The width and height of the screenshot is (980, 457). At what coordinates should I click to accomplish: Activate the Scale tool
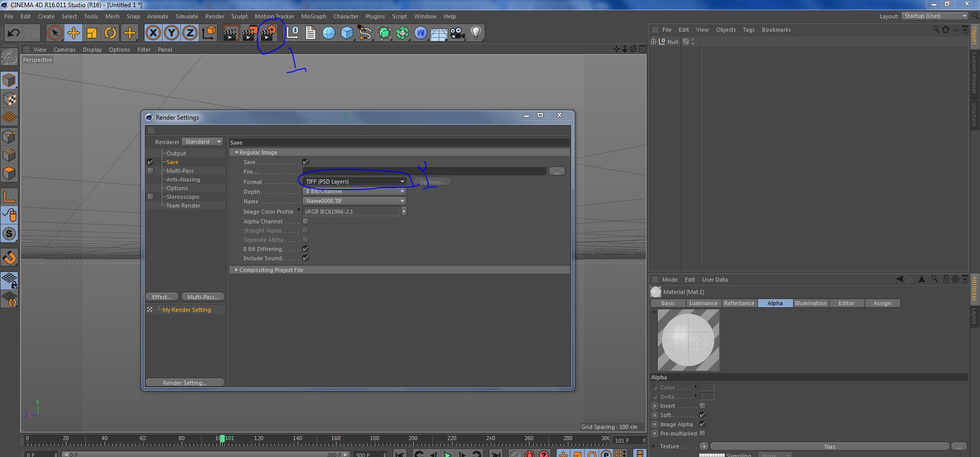92,33
